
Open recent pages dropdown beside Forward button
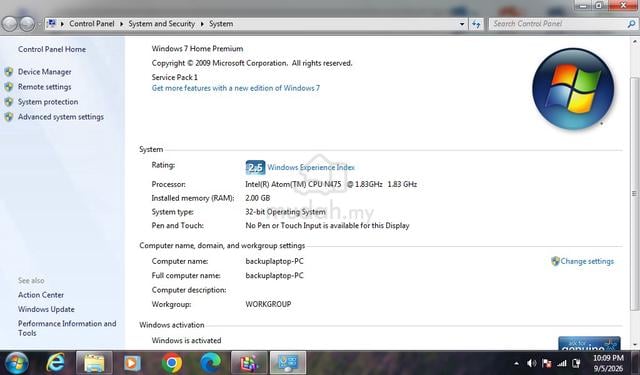[39, 24]
